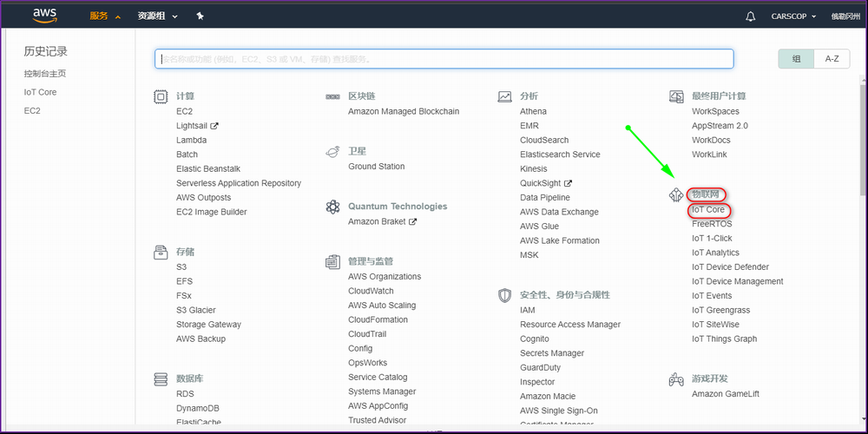Open Storage Gateway service
868x434 pixels.
pos(208,325)
